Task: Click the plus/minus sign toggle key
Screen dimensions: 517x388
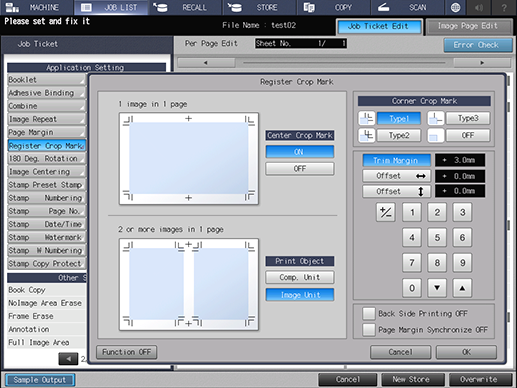Action: (386, 212)
